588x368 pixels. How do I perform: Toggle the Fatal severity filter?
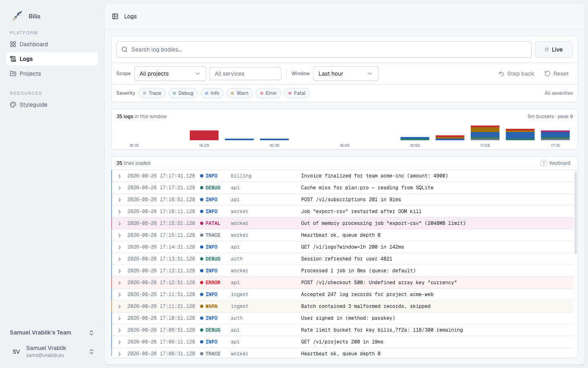[297, 93]
